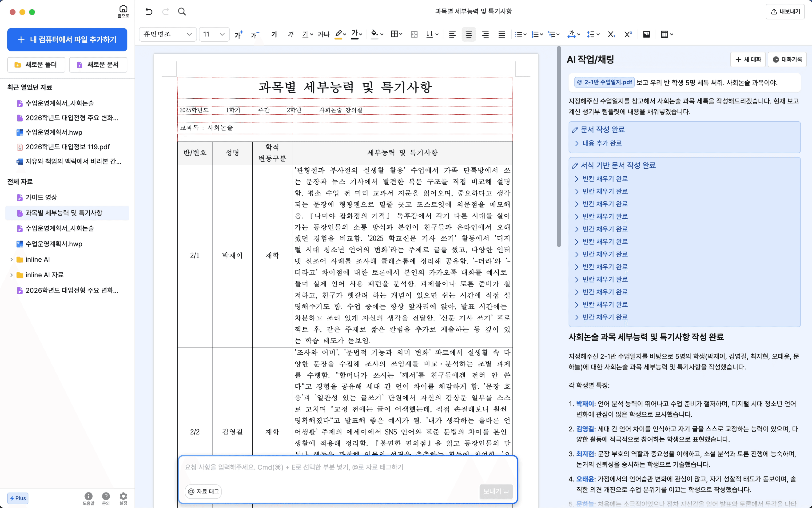
Task: Go home via the 홈으로 icon
Action: coord(123,11)
